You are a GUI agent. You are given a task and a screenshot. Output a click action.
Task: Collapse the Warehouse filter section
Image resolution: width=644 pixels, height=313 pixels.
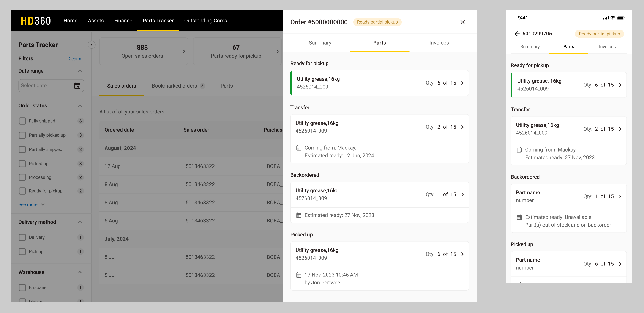(x=80, y=272)
